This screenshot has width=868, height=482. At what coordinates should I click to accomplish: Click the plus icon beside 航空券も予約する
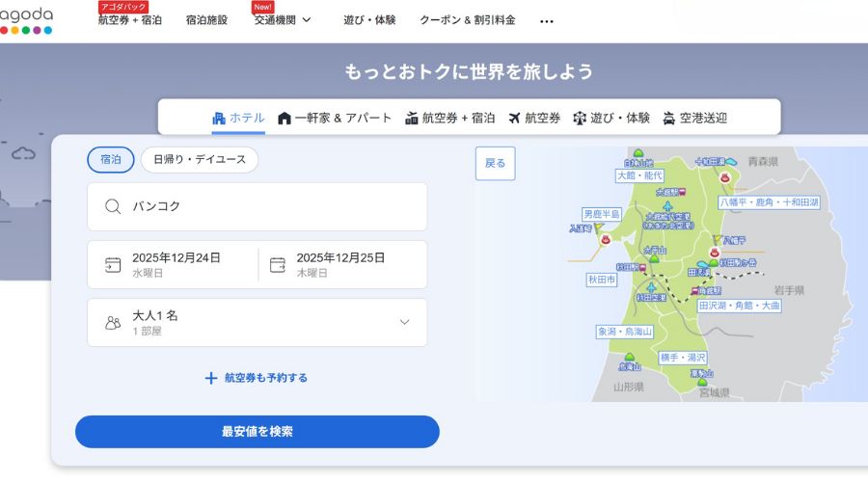[x=211, y=378]
